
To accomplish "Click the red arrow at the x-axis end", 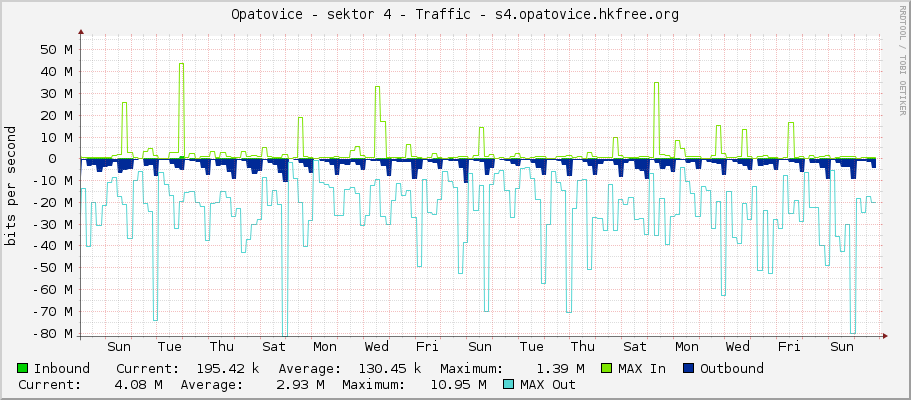I will (885, 335).
